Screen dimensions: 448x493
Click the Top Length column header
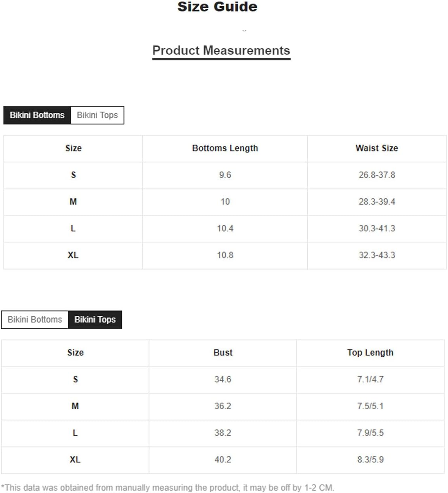click(x=370, y=353)
